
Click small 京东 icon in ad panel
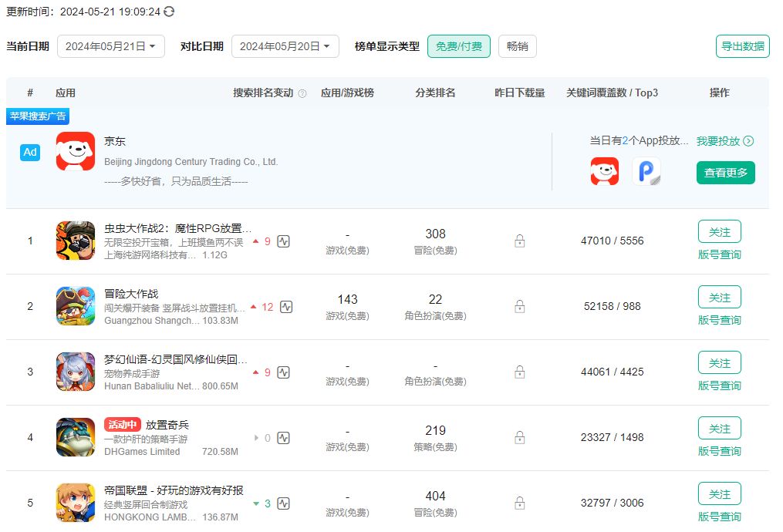click(x=605, y=171)
